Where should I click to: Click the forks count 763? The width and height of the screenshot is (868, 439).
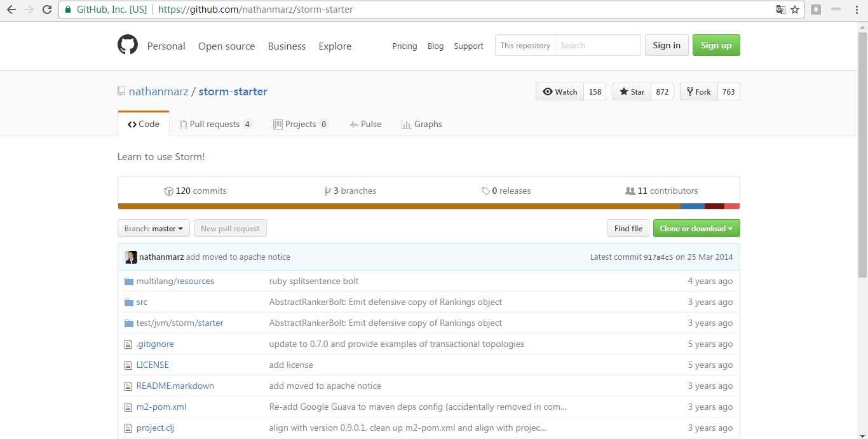click(729, 91)
